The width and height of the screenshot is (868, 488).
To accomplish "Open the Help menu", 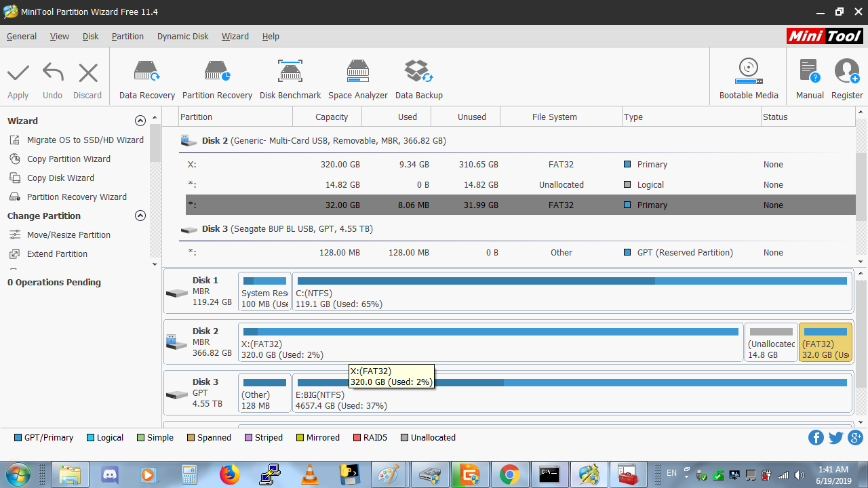I will (x=271, y=37).
